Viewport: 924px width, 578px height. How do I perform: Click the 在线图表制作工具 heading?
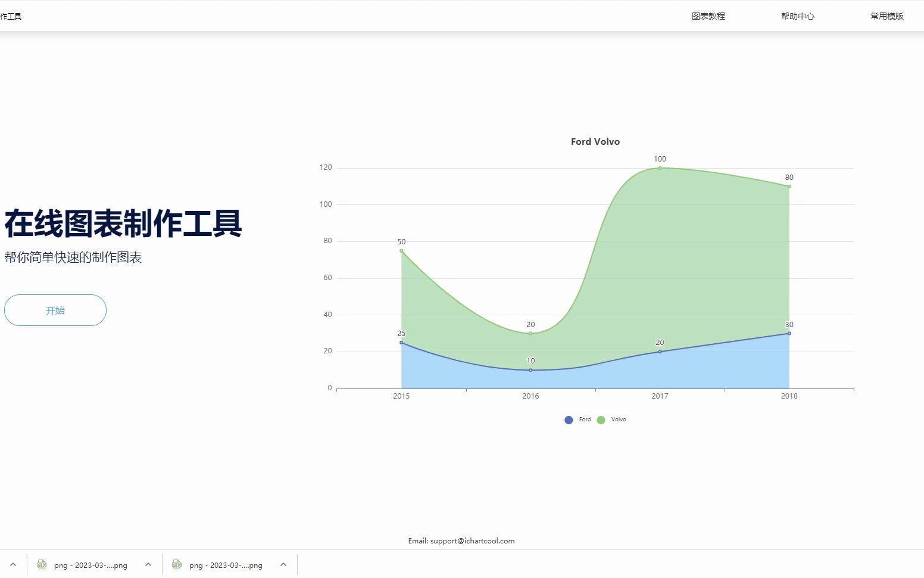tap(123, 223)
